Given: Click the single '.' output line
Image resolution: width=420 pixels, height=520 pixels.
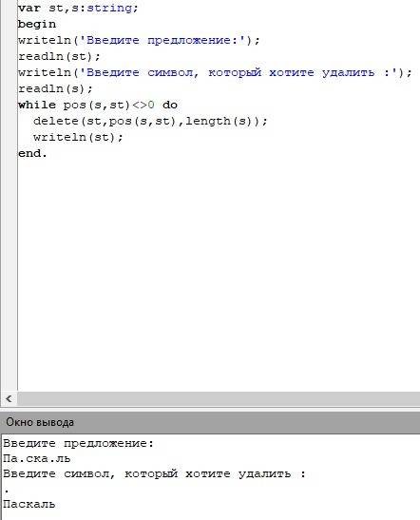Looking at the screenshot, I should [7, 491].
